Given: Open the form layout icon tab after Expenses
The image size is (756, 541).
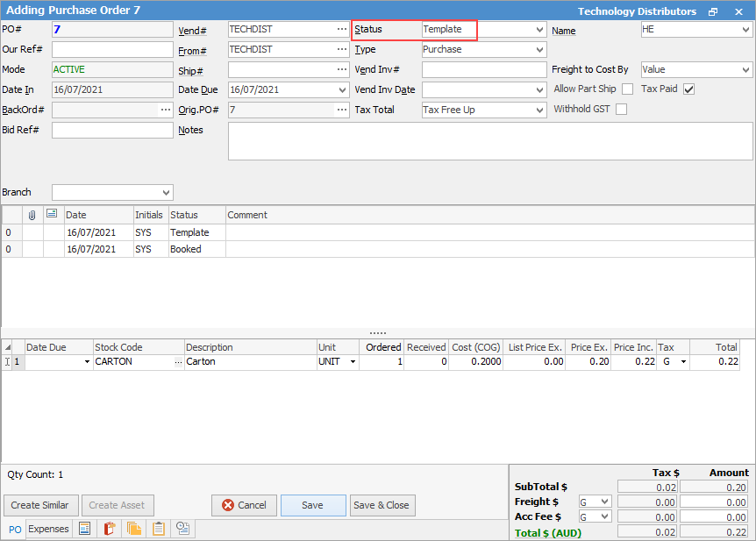Looking at the screenshot, I should 84,529.
